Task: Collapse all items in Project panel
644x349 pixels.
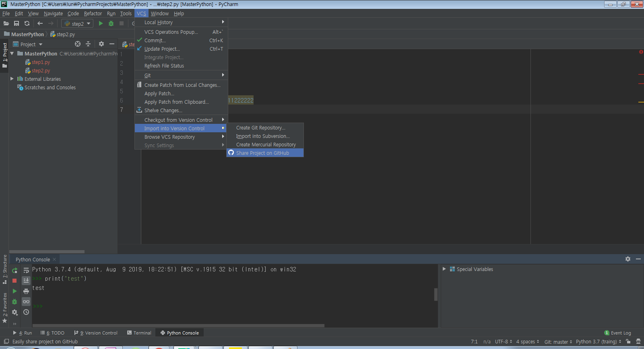Action: tap(88, 44)
